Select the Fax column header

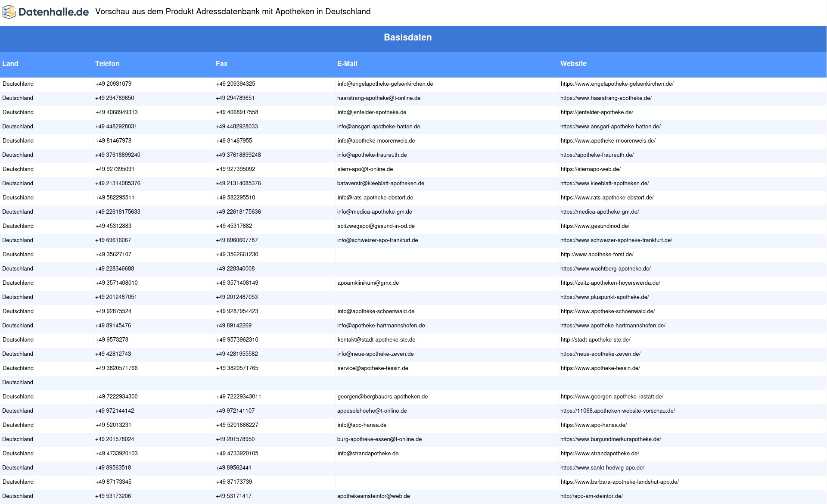point(221,63)
